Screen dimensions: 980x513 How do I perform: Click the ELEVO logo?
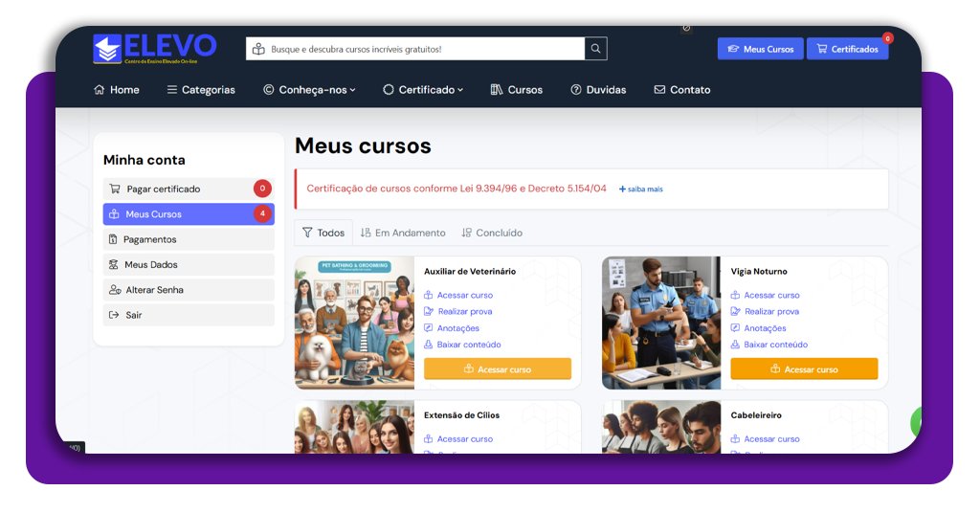[x=154, y=49]
